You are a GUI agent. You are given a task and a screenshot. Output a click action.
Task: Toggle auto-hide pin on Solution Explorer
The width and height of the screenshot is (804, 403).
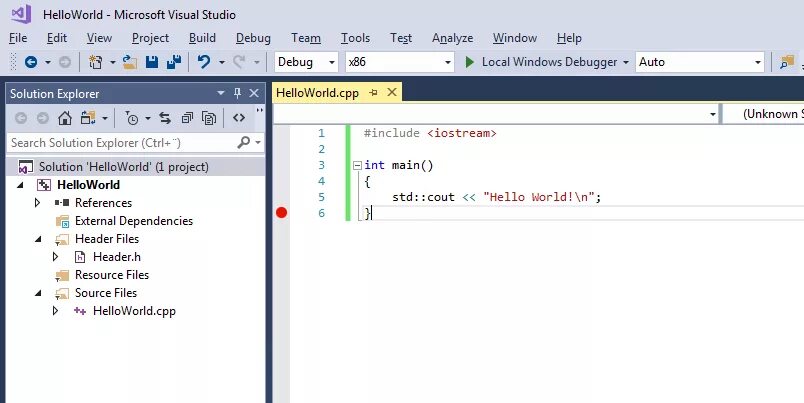[237, 93]
